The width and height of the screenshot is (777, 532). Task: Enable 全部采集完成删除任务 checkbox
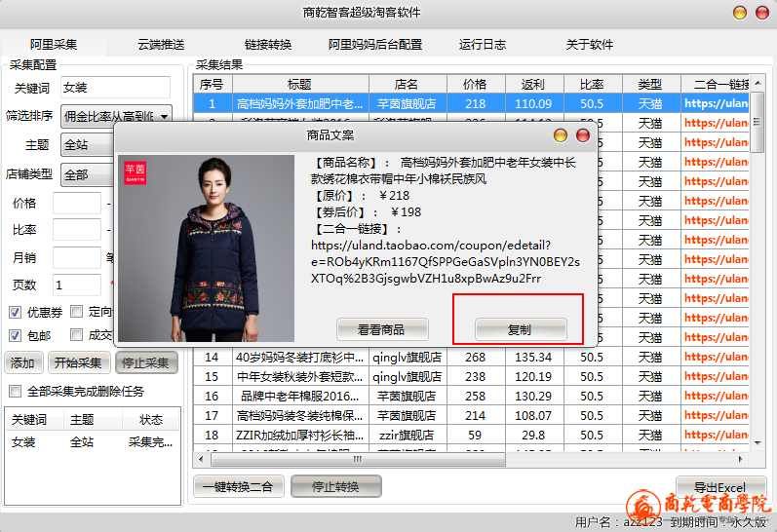(15, 392)
